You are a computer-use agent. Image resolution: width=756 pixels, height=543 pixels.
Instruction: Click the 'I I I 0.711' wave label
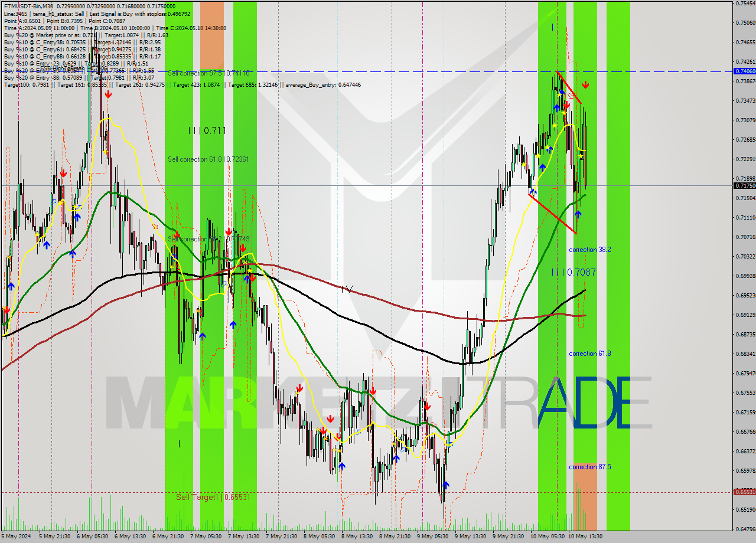tap(207, 130)
